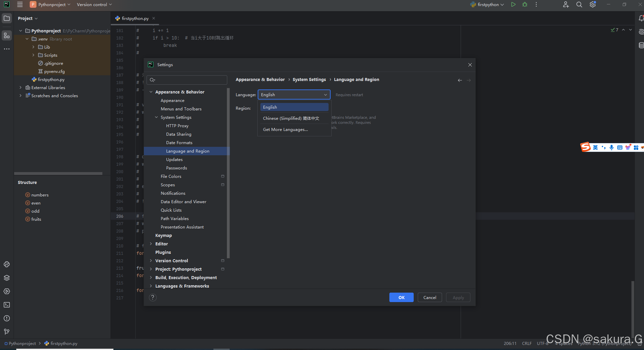Toggle Sogou microphone voice input icon

pyautogui.click(x=612, y=147)
